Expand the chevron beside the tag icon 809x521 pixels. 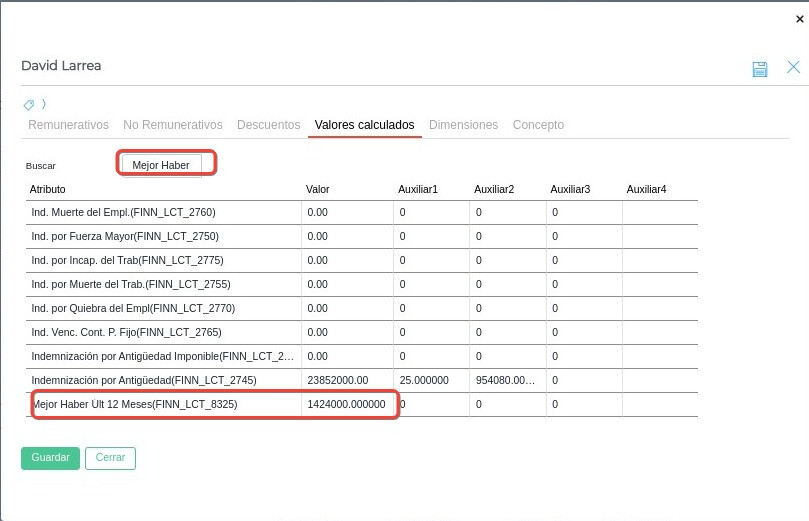(x=43, y=104)
